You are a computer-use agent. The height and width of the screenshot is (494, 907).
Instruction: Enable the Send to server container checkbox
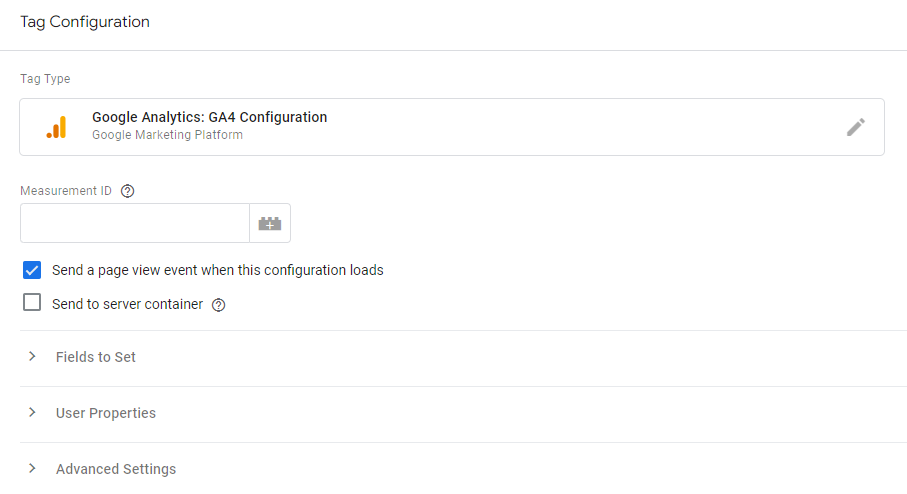[x=32, y=303]
